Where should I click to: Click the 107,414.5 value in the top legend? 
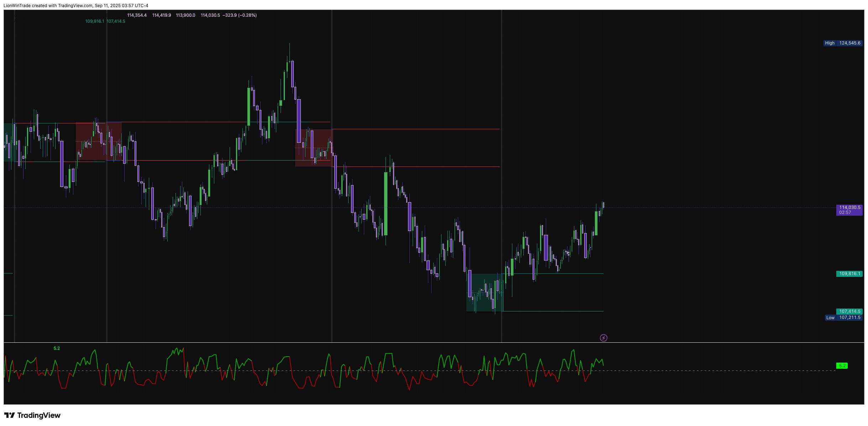116,21
